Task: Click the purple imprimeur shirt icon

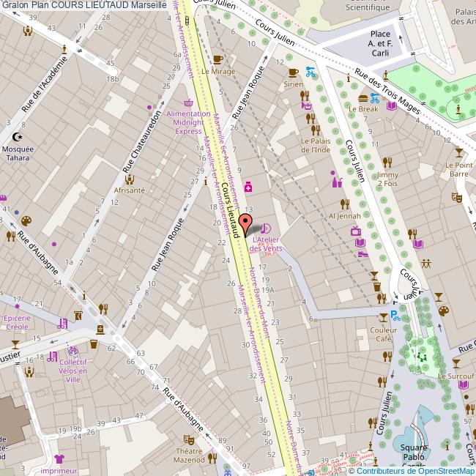Action: [60, 458]
